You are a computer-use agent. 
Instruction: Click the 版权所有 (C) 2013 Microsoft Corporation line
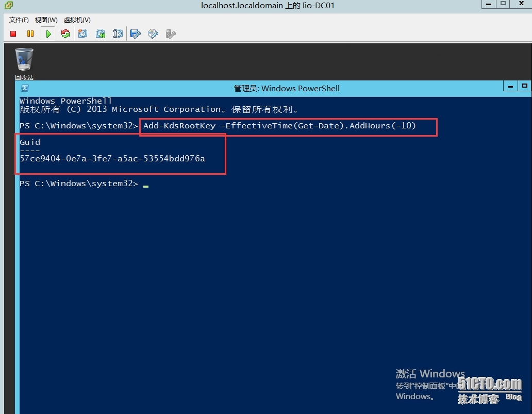click(x=159, y=109)
